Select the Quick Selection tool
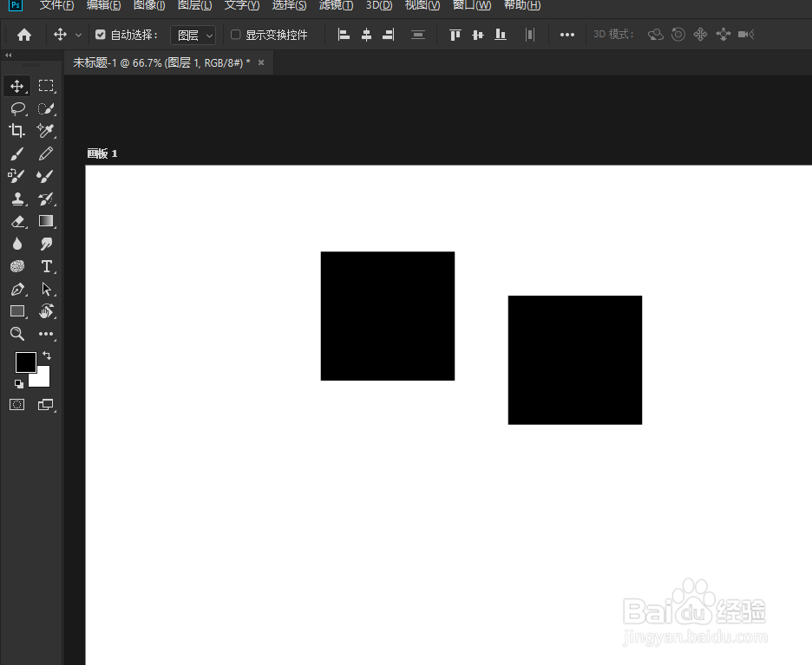Viewport: 812px width, 665px height. [46, 108]
